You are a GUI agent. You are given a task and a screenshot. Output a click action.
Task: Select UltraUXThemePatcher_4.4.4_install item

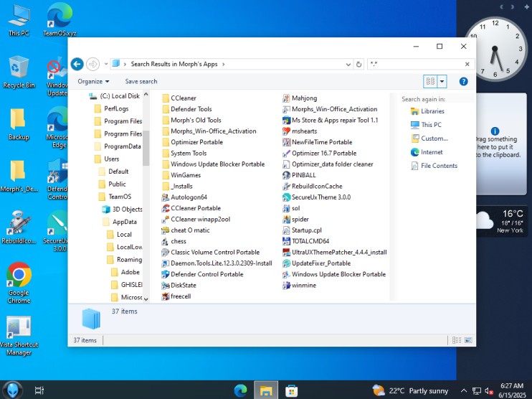click(x=335, y=253)
